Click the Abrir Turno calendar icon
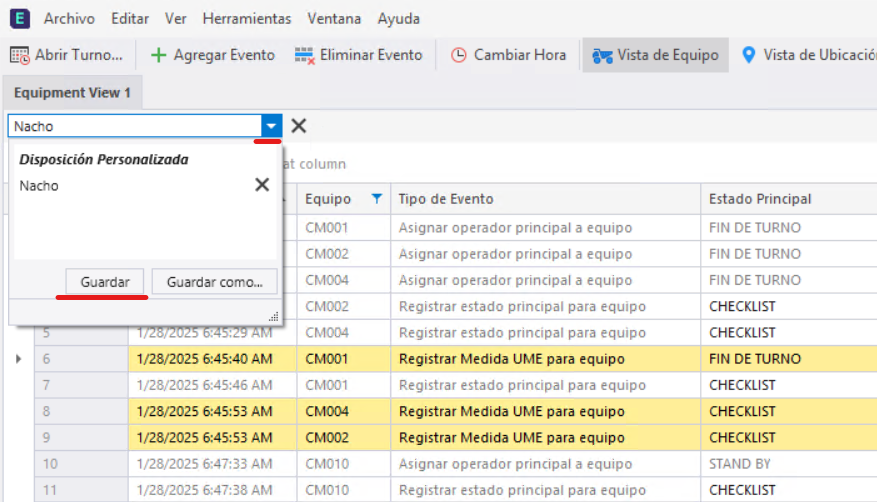Viewport: 877px width, 502px height. pyautogui.click(x=20, y=55)
